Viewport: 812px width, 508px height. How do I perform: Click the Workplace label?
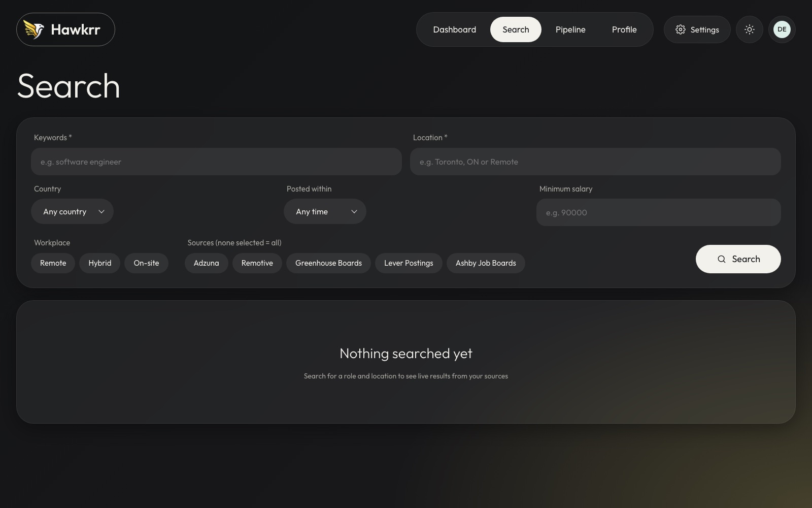click(52, 243)
